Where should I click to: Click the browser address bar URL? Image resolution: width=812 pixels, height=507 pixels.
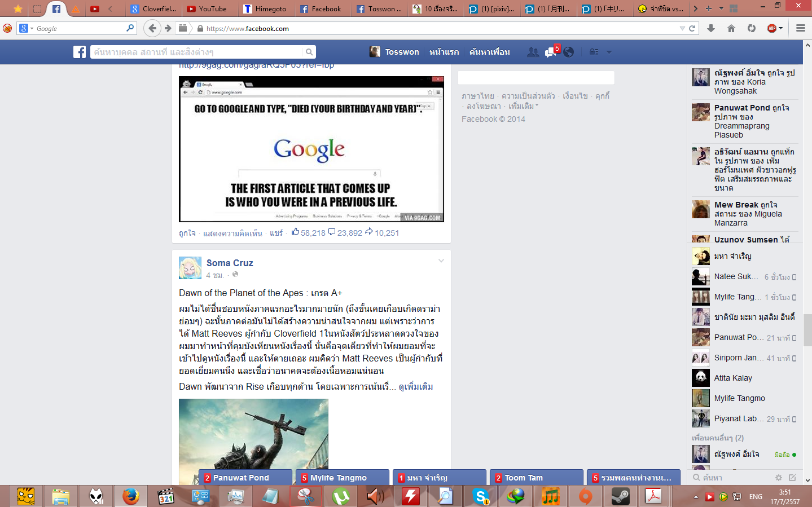[248, 28]
